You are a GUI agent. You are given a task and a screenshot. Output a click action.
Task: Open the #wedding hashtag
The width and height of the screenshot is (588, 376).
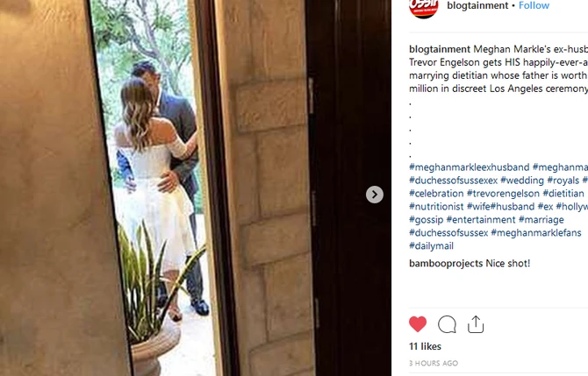click(522, 181)
